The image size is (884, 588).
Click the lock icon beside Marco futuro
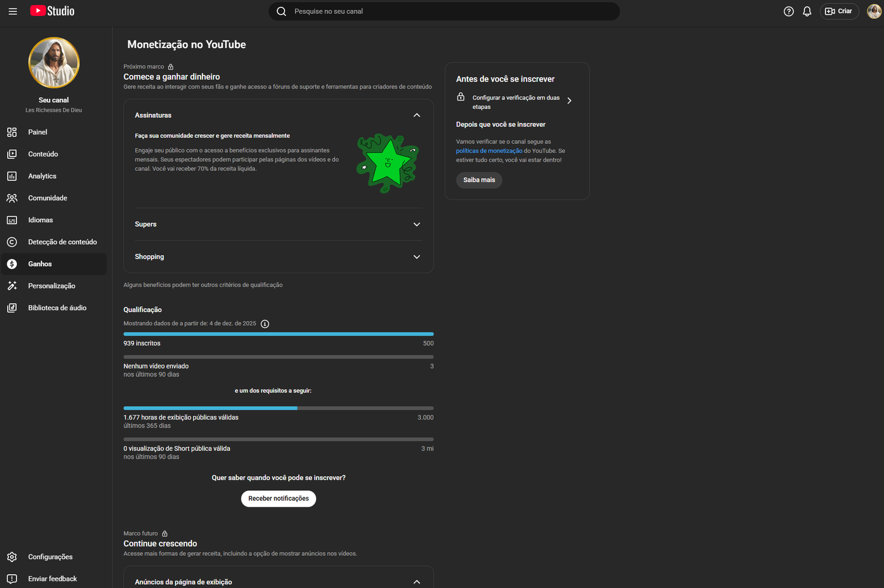tap(165, 534)
